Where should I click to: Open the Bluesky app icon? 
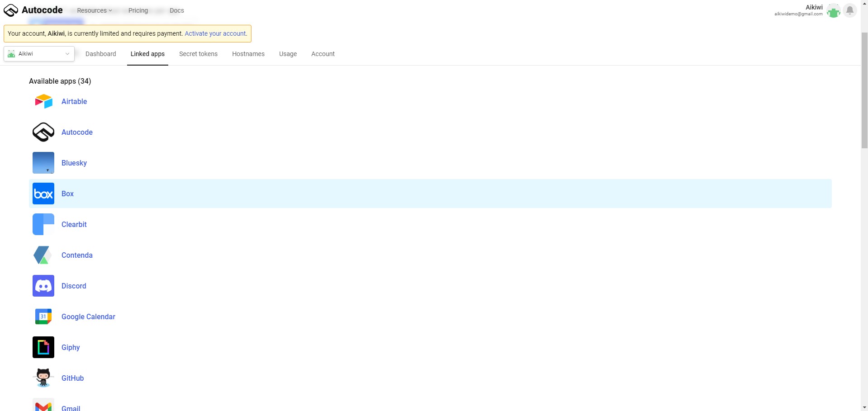(x=43, y=163)
